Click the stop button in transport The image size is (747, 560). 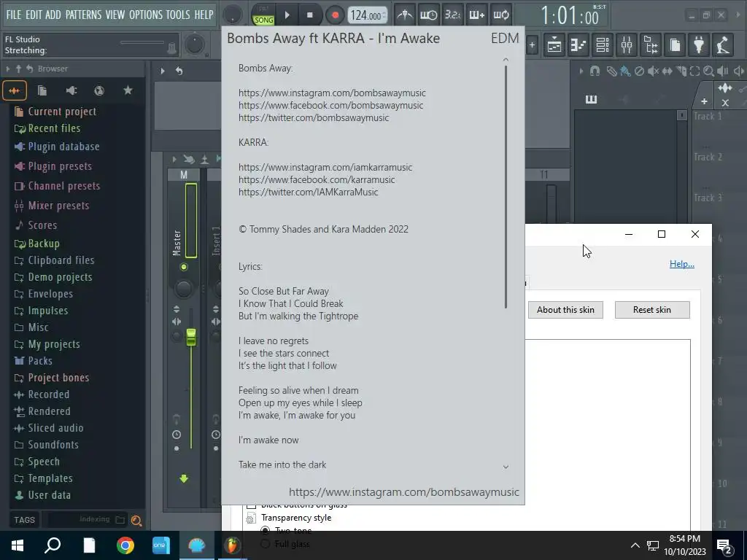click(x=309, y=15)
